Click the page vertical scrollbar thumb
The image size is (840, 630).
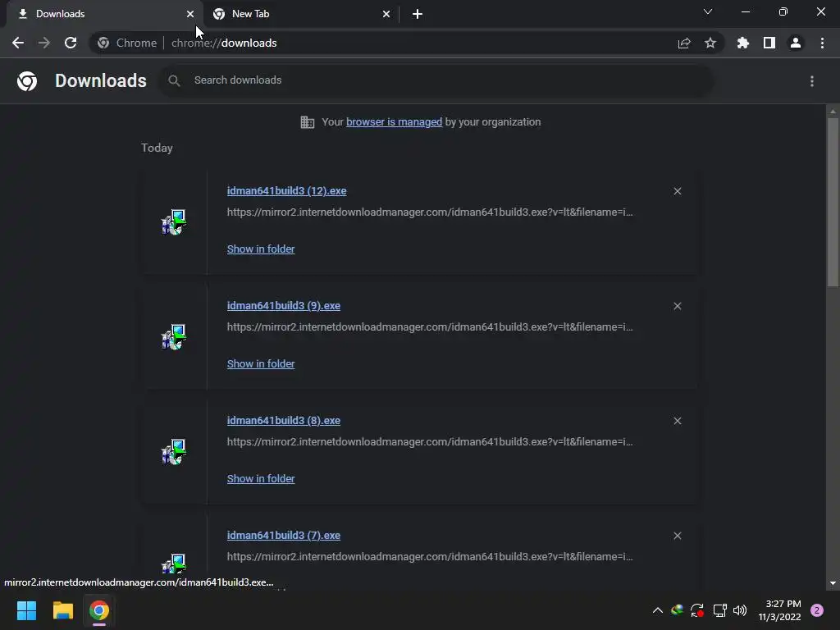[x=833, y=203]
